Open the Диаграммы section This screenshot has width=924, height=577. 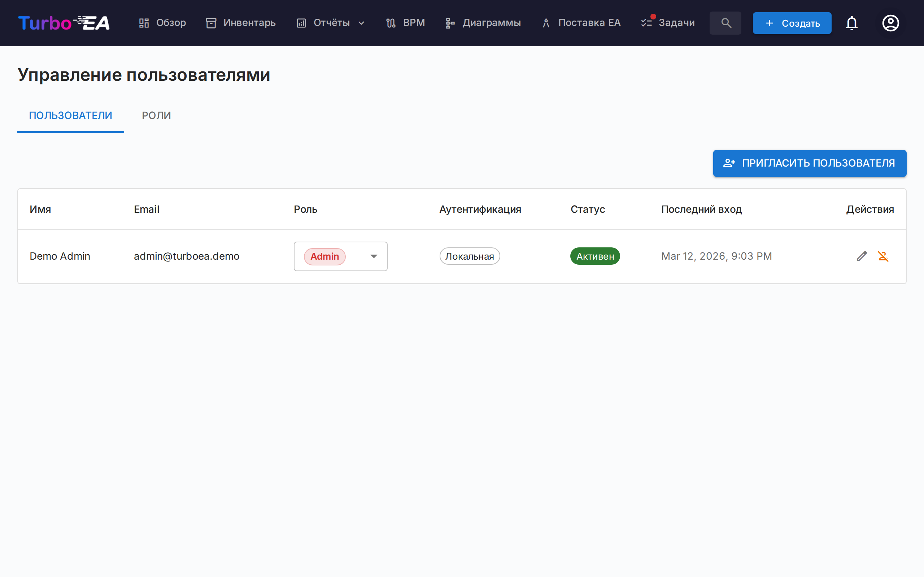(483, 23)
